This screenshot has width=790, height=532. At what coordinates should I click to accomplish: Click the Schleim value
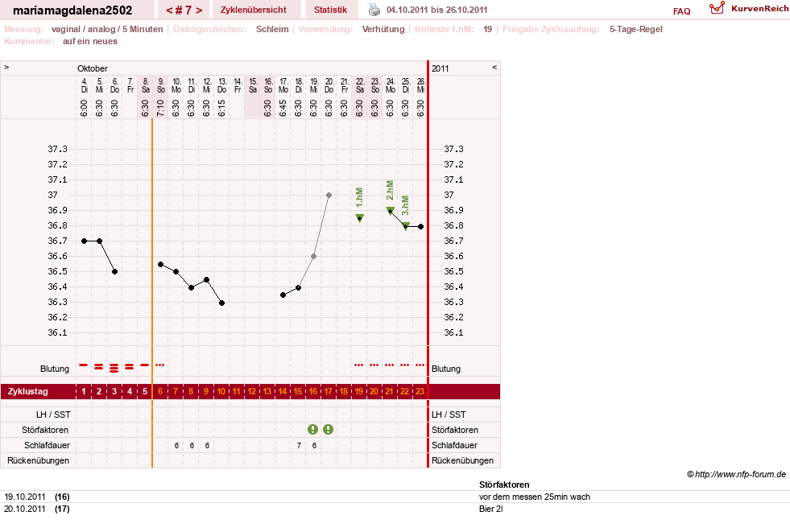click(272, 29)
